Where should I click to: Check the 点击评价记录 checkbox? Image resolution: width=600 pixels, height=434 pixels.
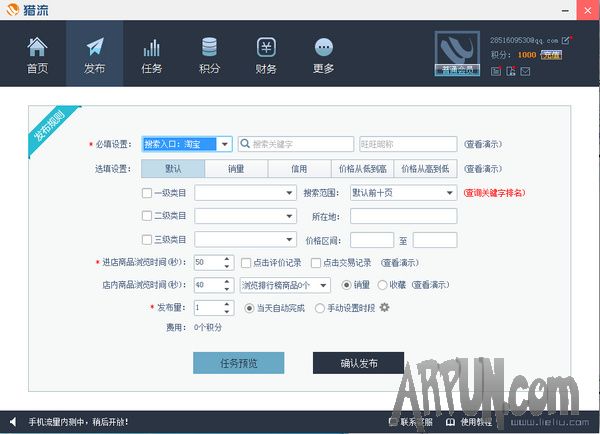coord(246,263)
